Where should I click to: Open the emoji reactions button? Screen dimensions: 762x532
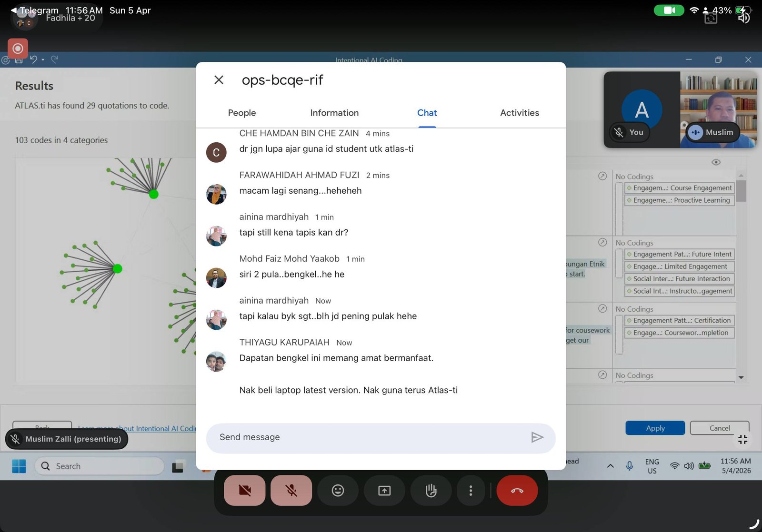[338, 491]
